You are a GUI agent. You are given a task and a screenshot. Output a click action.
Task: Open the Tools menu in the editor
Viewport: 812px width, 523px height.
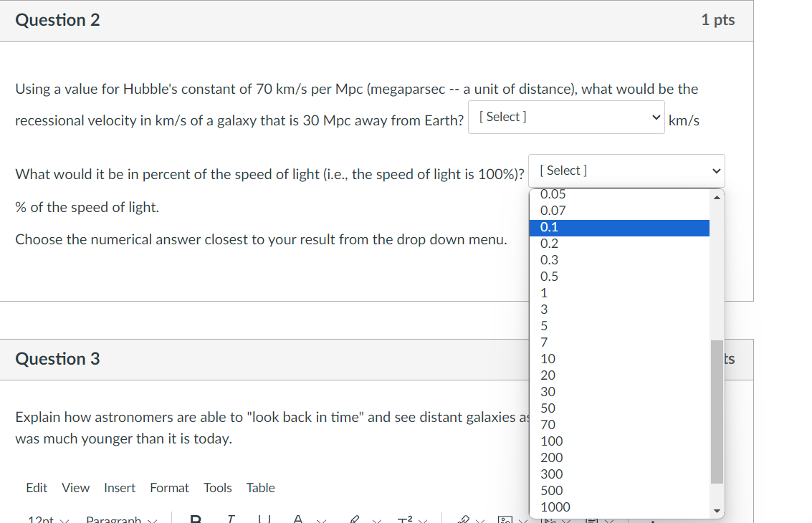pos(217,488)
